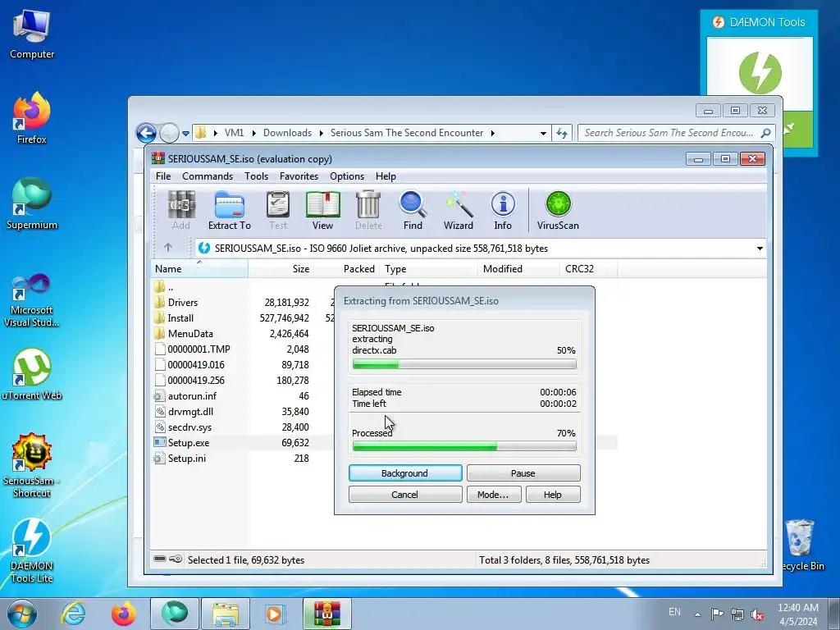Screen dimensions: 840x630
Task: Open Internet Explorer from the taskbar
Action: (73, 614)
